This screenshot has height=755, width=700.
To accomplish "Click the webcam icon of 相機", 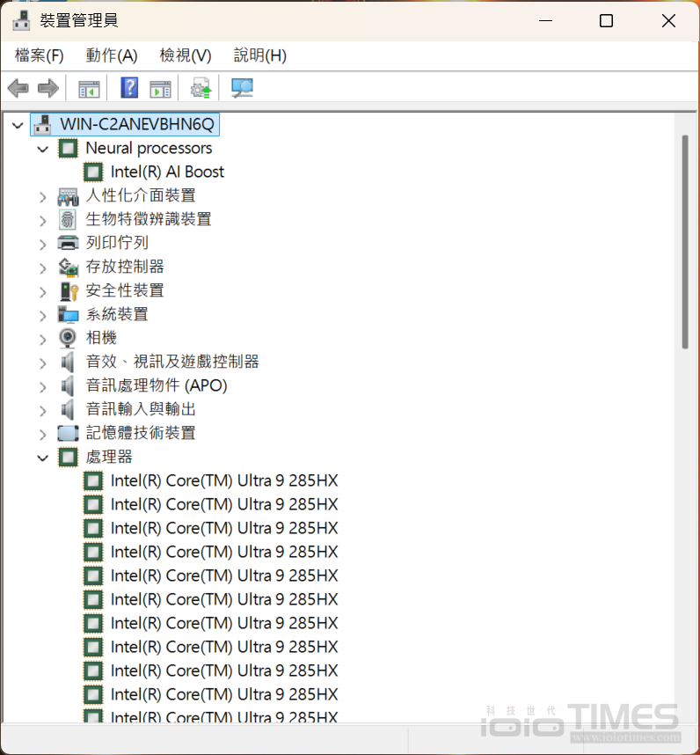I will pos(68,338).
